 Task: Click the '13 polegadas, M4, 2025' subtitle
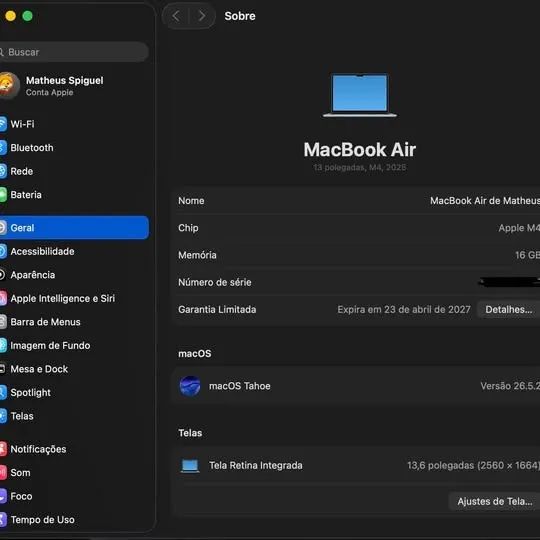(x=360, y=167)
